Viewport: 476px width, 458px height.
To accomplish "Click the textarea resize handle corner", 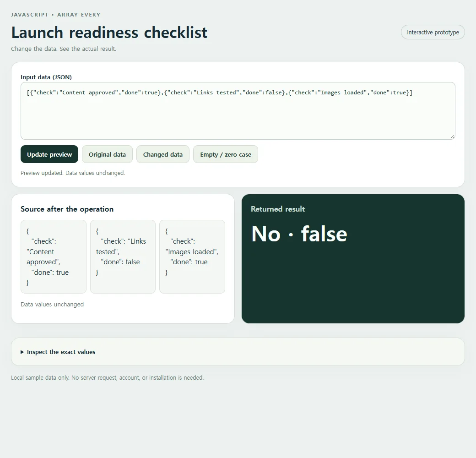I will click(452, 136).
